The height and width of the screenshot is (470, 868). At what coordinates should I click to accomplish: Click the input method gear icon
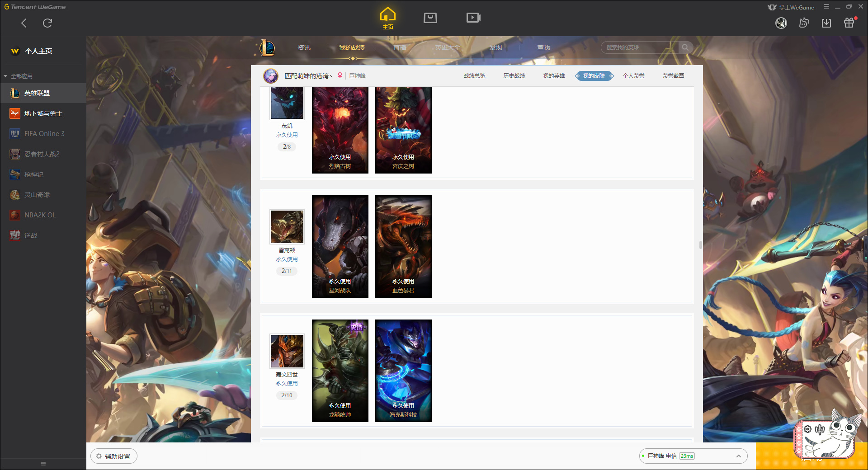coord(807,429)
